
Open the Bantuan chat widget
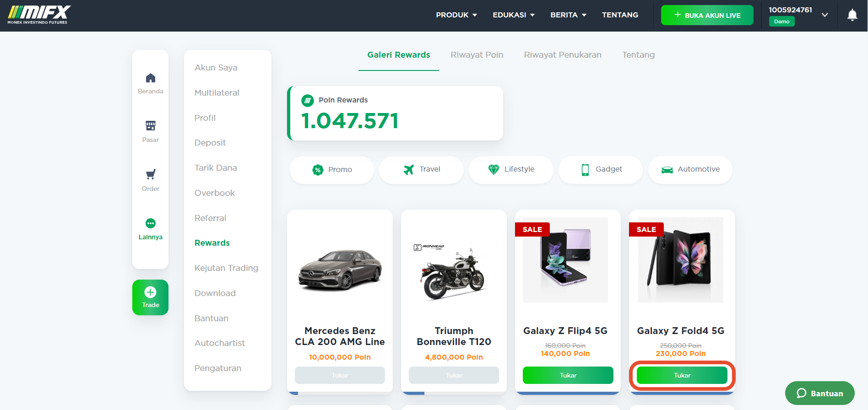pos(820,393)
